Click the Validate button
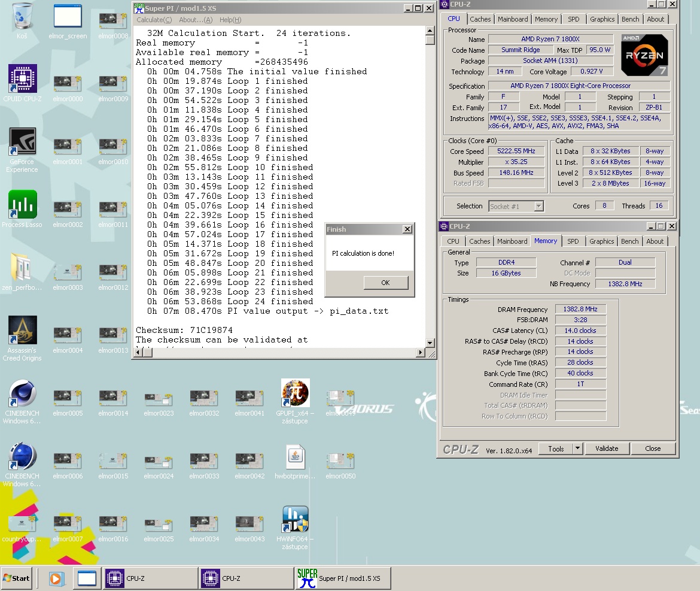This screenshot has width=700, height=591. click(607, 448)
